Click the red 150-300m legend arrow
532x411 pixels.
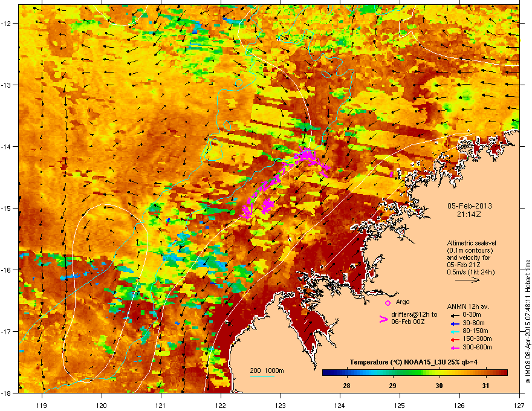(455, 340)
